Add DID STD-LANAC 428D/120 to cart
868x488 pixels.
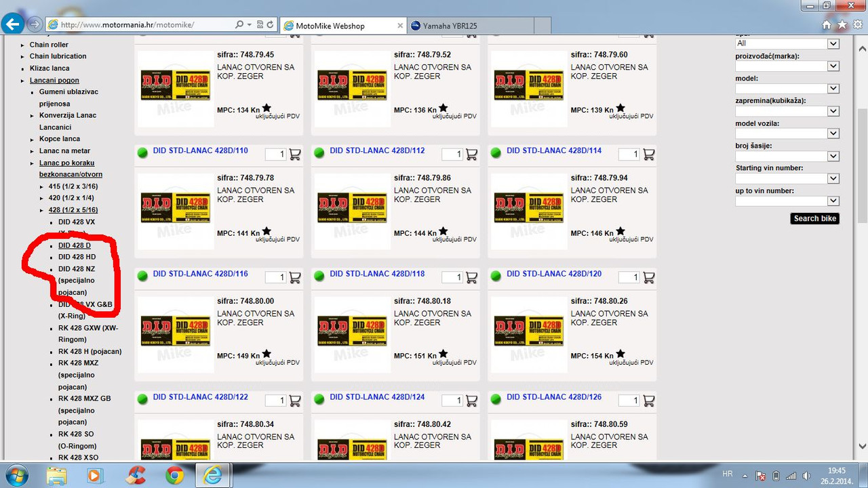(648, 277)
